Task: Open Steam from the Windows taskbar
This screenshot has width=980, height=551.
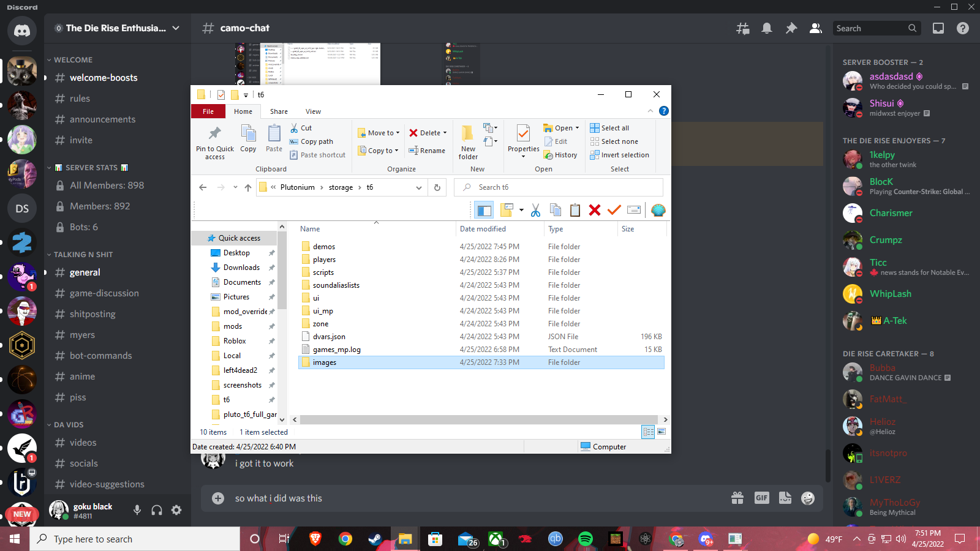Action: (x=375, y=539)
